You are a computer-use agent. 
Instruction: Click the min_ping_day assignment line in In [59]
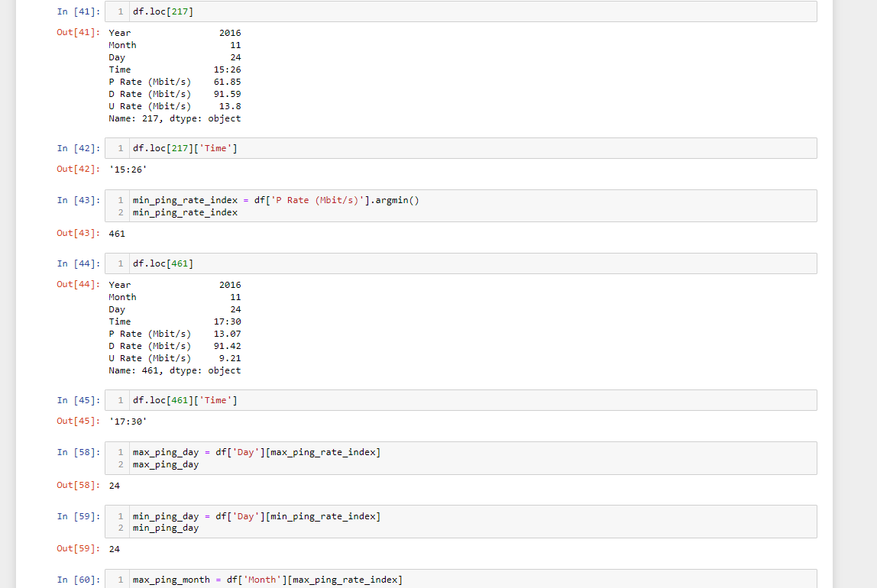pyautogui.click(x=257, y=516)
